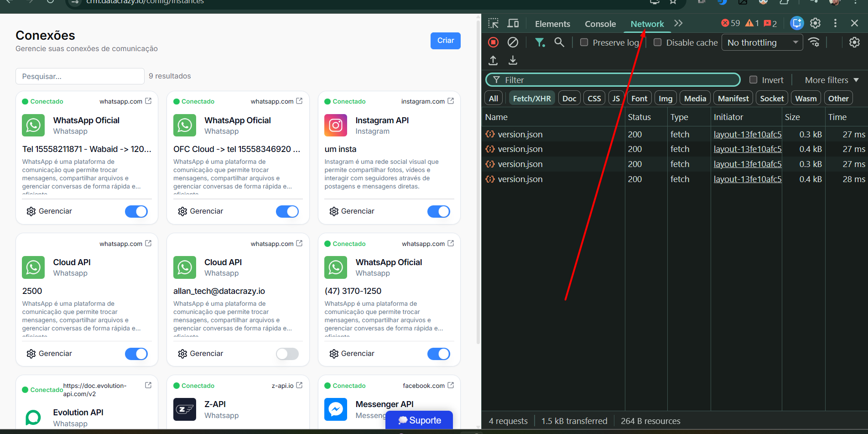The image size is (868, 434).
Task: Open the Suporte chat button
Action: point(419,420)
